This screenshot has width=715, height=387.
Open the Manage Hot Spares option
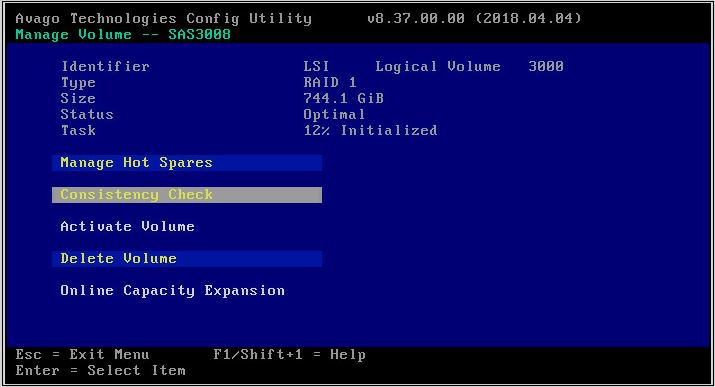pos(187,163)
